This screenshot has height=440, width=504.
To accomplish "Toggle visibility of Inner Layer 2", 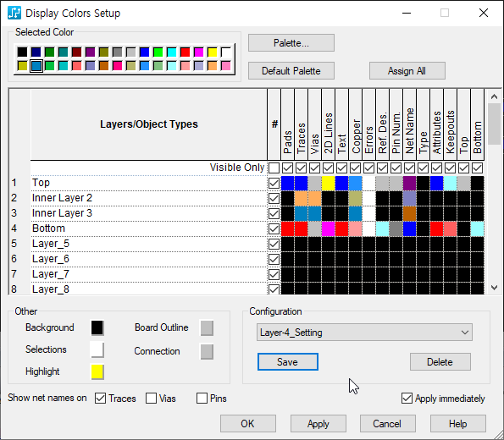I will [x=274, y=198].
